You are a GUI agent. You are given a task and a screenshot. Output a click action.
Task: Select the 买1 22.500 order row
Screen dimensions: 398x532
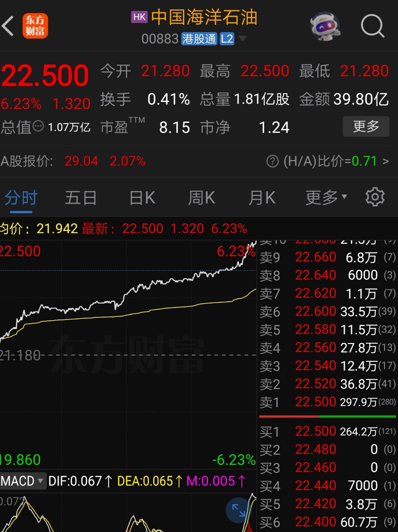[x=328, y=432]
